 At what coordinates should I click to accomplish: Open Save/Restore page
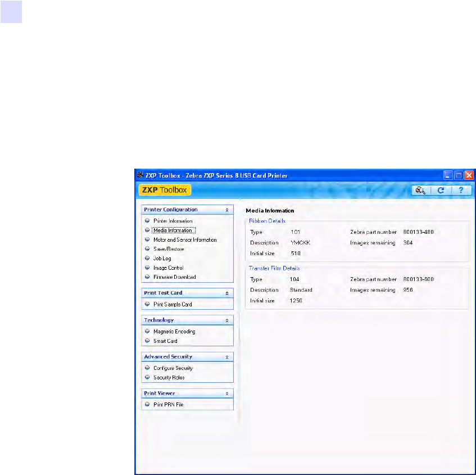point(169,249)
